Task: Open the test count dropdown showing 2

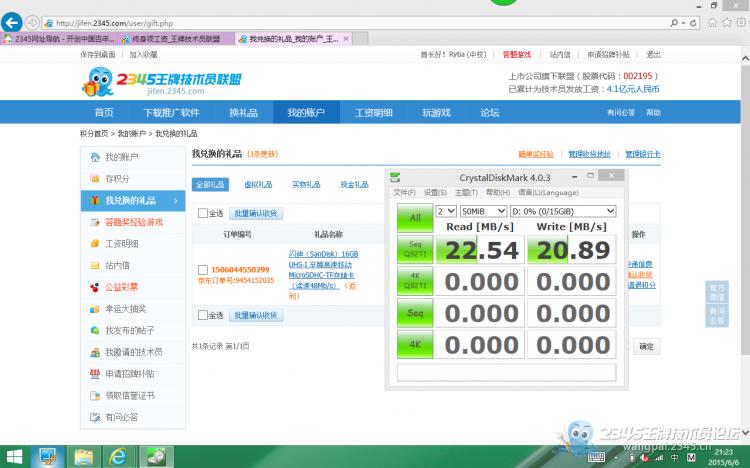Action: tap(446, 211)
